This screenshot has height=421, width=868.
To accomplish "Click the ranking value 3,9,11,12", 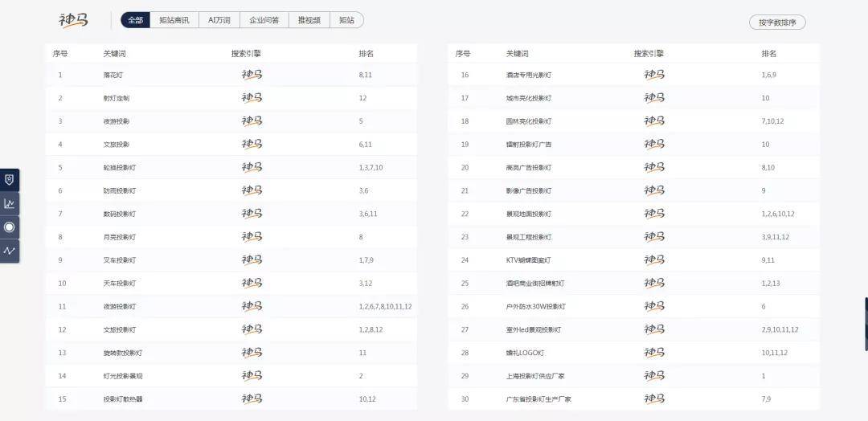I will (776, 237).
